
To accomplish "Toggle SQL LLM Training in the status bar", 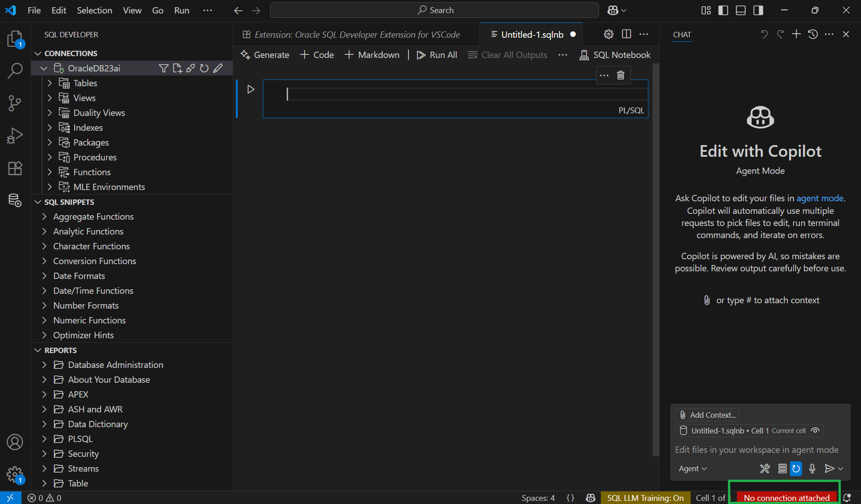I will click(x=645, y=498).
